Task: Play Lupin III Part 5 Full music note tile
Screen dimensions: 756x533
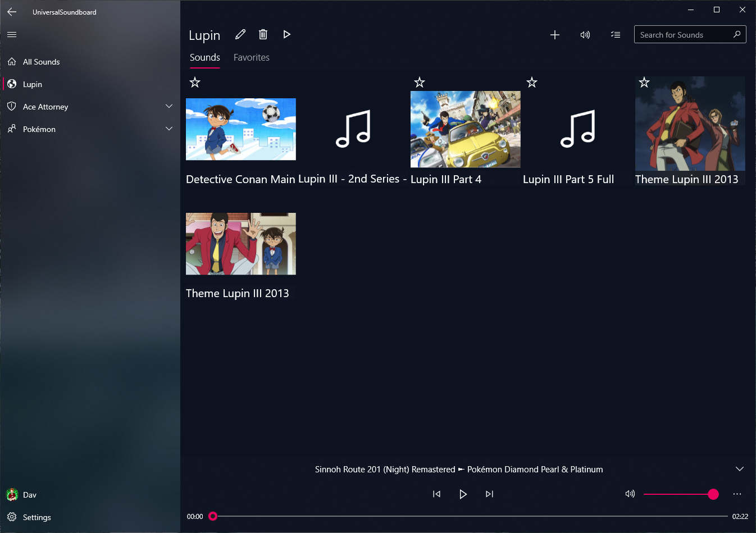Action: pos(578,129)
